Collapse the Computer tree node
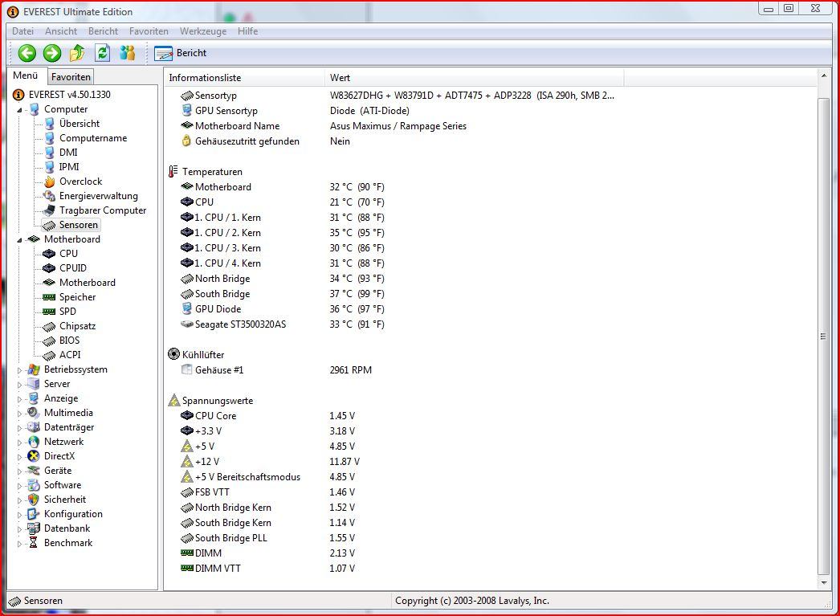Image resolution: width=840 pixels, height=616 pixels. click(x=19, y=110)
